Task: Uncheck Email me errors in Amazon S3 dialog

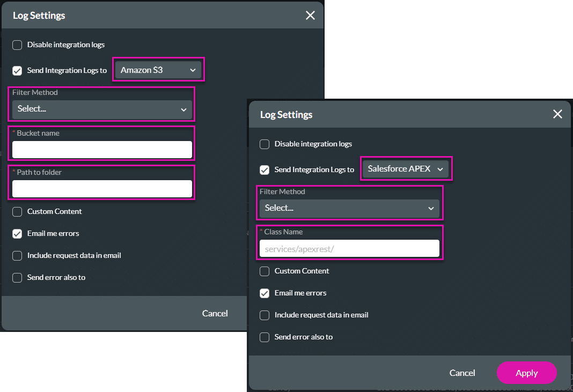Action: (17, 233)
